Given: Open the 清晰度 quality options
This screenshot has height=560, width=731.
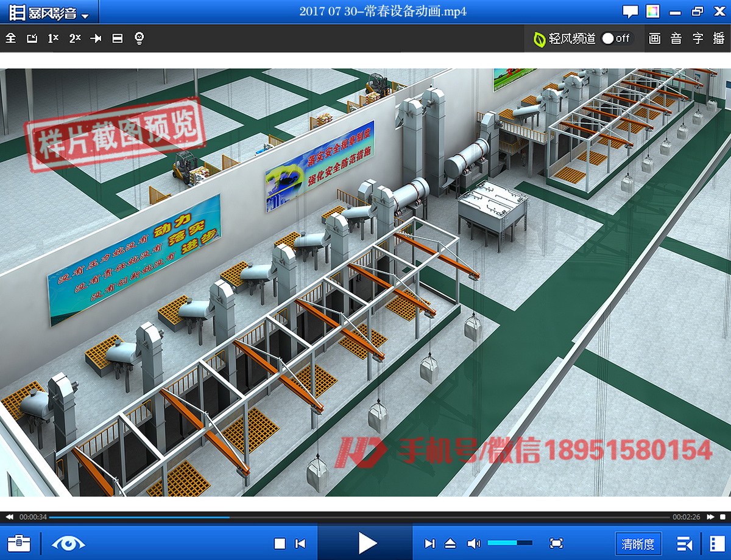Looking at the screenshot, I should (x=638, y=544).
